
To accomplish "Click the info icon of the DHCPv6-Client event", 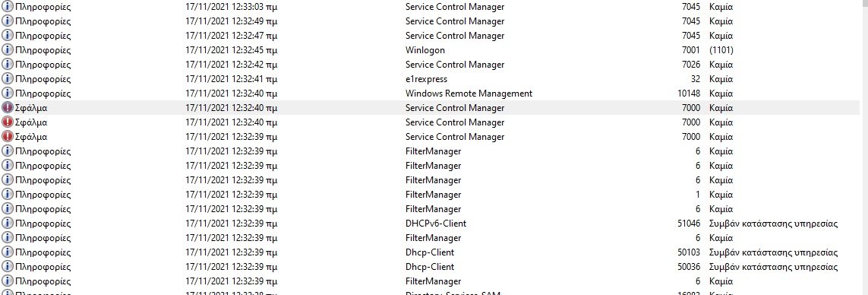I will (8, 224).
